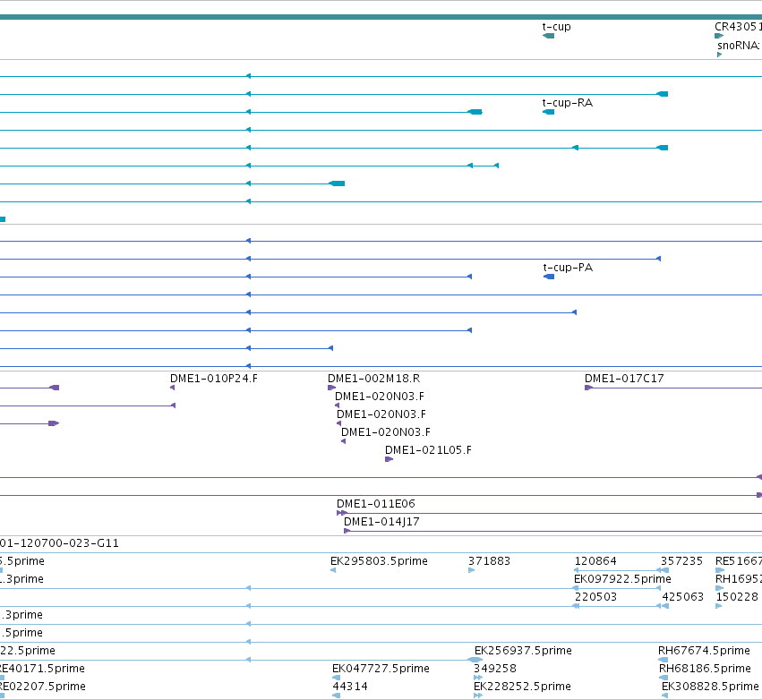Click the DME1-011E06 double-arrow marker
The image size is (762, 700).
[342, 513]
